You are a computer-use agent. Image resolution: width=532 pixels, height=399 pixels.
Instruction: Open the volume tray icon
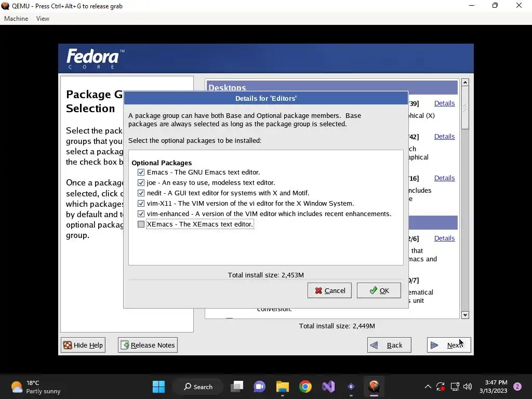point(468,387)
